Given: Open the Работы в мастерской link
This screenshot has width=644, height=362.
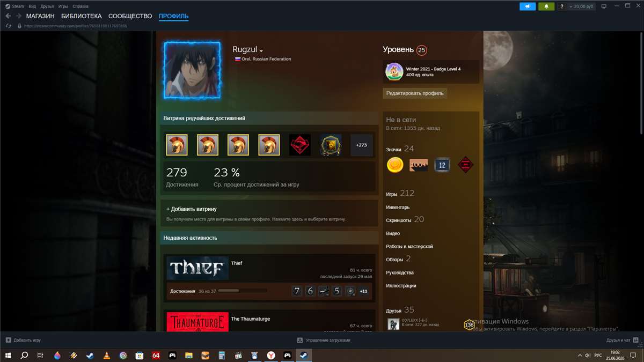Looking at the screenshot, I should [x=409, y=246].
